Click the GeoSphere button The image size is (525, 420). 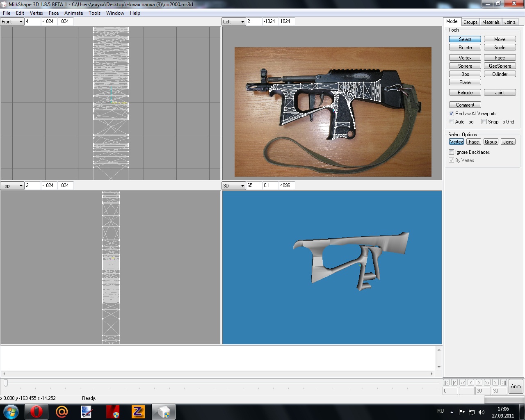click(500, 66)
